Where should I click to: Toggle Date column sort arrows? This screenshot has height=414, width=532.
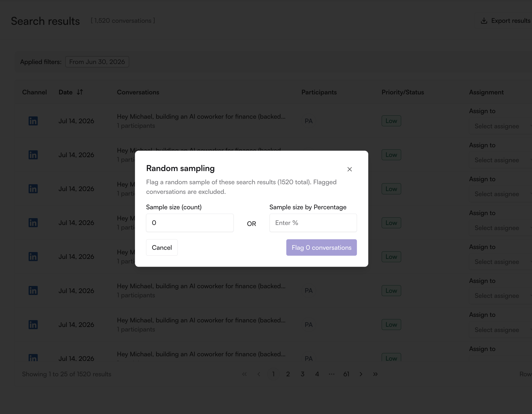click(x=80, y=92)
